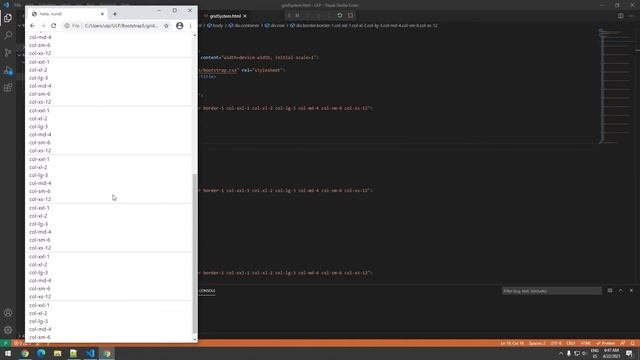Viewport: 640px width, 360px height.
Task: Open the Notepad++ icon on the taskbar
Action: pos(73,353)
